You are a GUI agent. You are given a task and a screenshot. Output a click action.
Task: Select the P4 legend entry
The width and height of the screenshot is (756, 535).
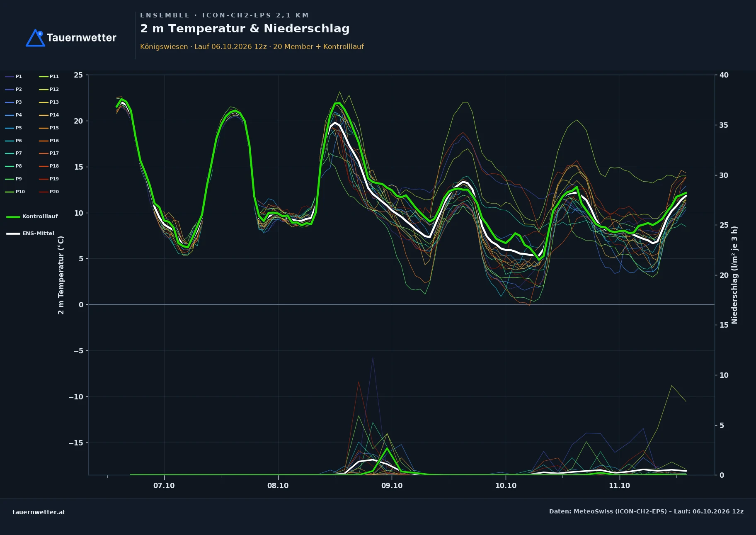13,115
